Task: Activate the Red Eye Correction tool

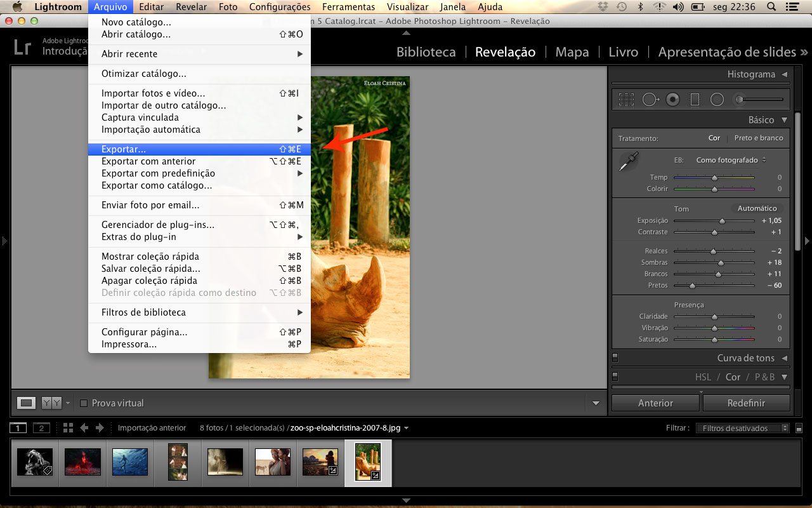Action: tap(673, 99)
